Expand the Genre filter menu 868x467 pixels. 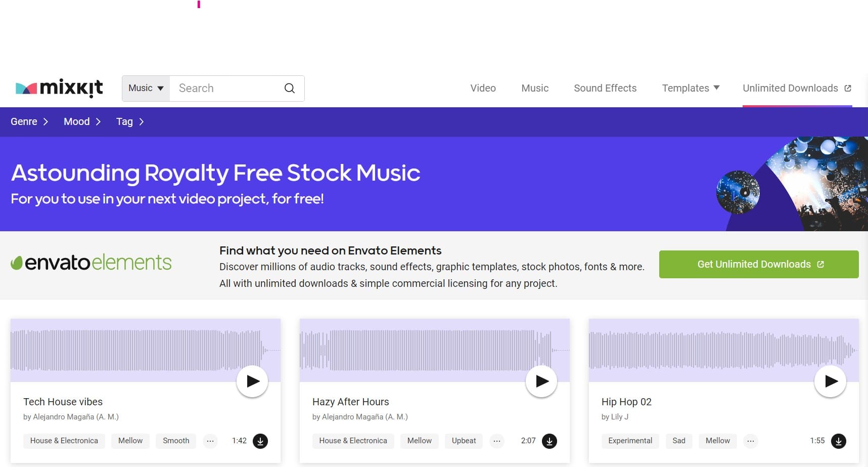click(29, 121)
